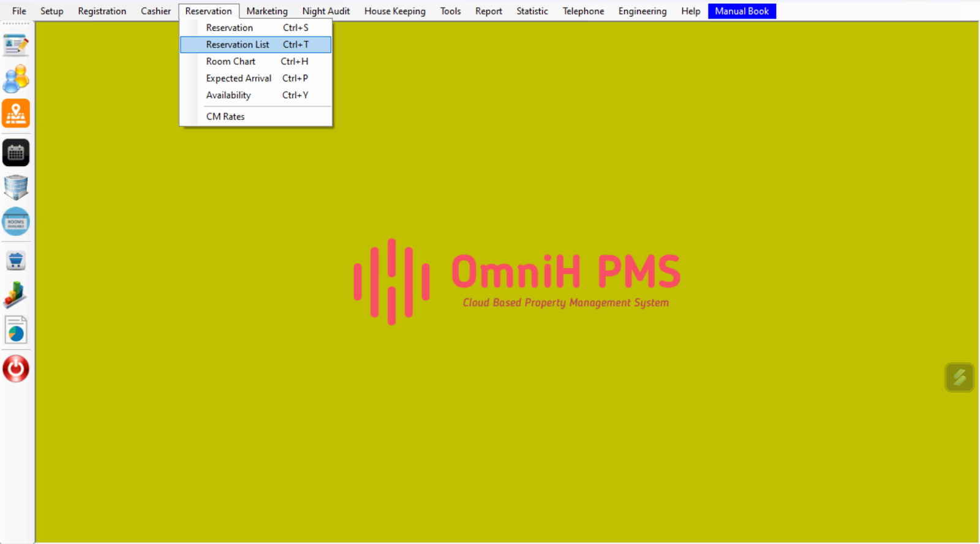This screenshot has height=544, width=980.
Task: Select the Reservation List menu entry
Action: click(256, 45)
